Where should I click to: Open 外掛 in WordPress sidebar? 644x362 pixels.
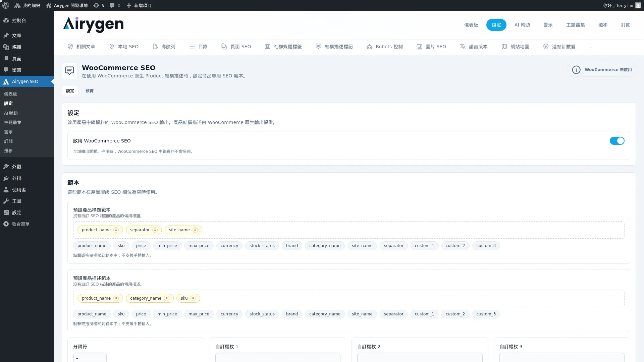(27, 178)
